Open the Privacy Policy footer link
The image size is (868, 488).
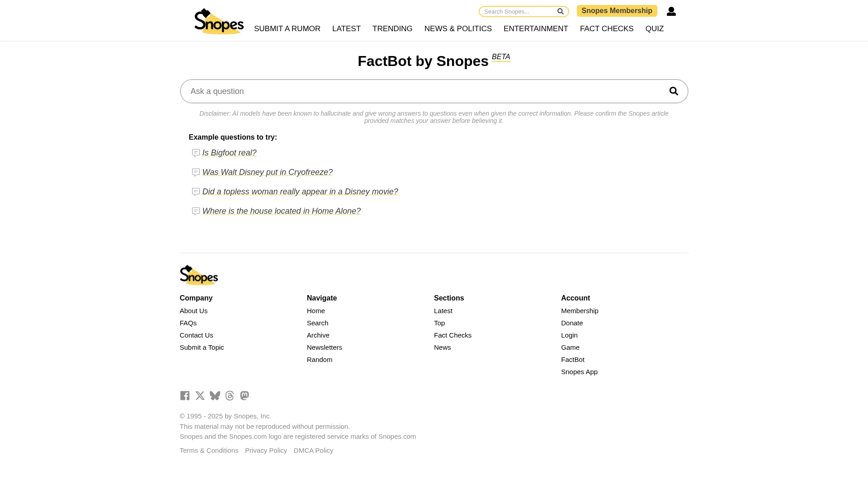click(x=266, y=450)
